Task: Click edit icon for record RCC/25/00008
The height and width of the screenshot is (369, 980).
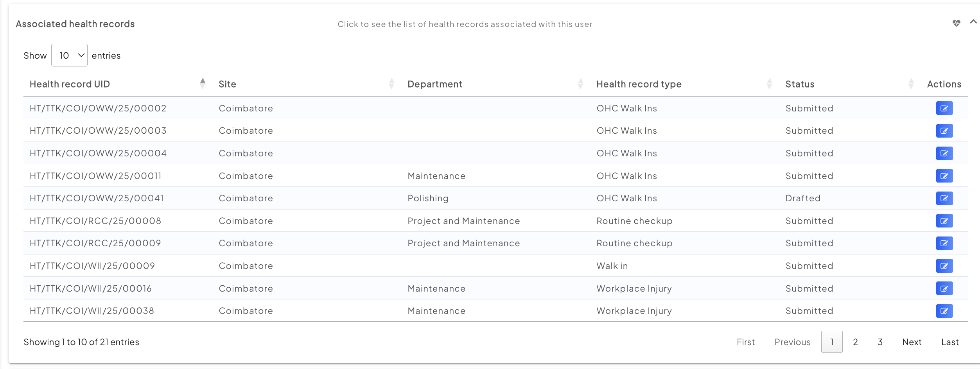Action: [x=944, y=221]
